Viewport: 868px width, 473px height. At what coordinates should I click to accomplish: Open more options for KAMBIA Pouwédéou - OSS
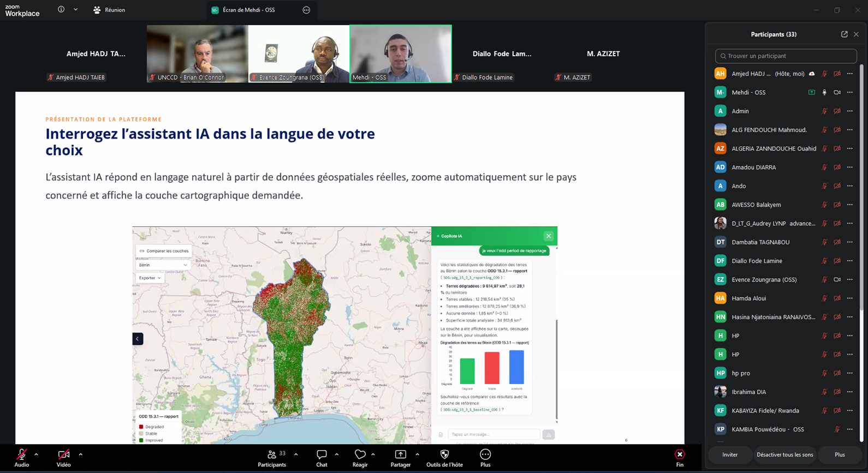pos(850,429)
